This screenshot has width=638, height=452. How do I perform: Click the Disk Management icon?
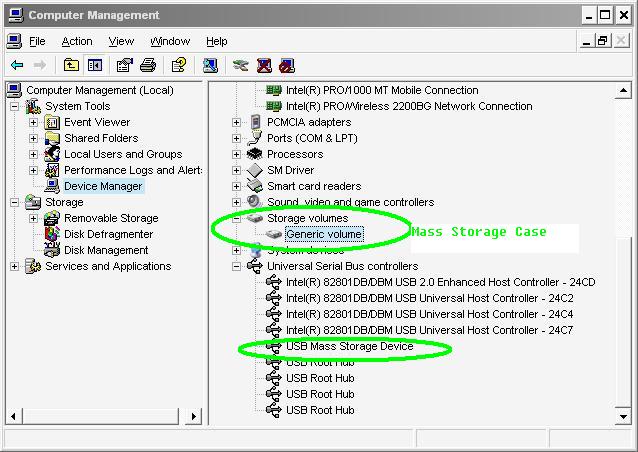pyautogui.click(x=52, y=250)
